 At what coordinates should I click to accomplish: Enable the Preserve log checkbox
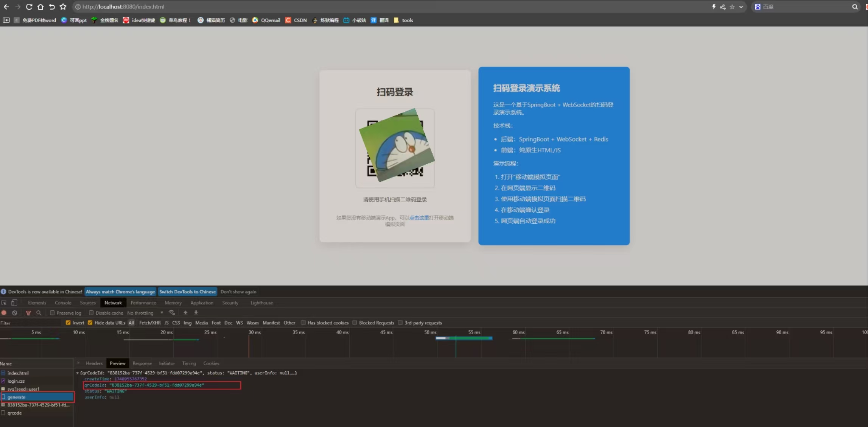tap(52, 313)
